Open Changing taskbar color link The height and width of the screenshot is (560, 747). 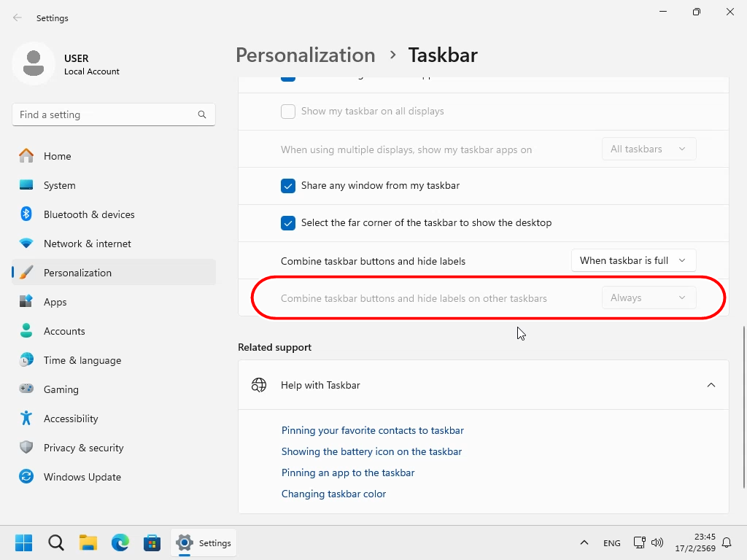(x=333, y=494)
